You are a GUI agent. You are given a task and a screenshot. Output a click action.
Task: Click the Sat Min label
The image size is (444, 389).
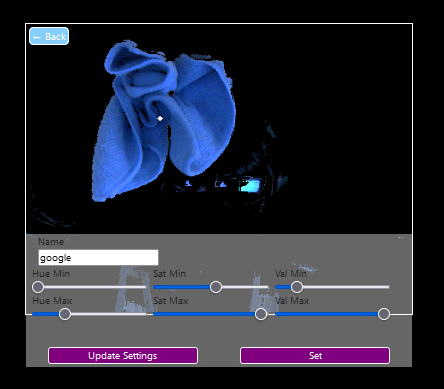pyautogui.click(x=169, y=274)
